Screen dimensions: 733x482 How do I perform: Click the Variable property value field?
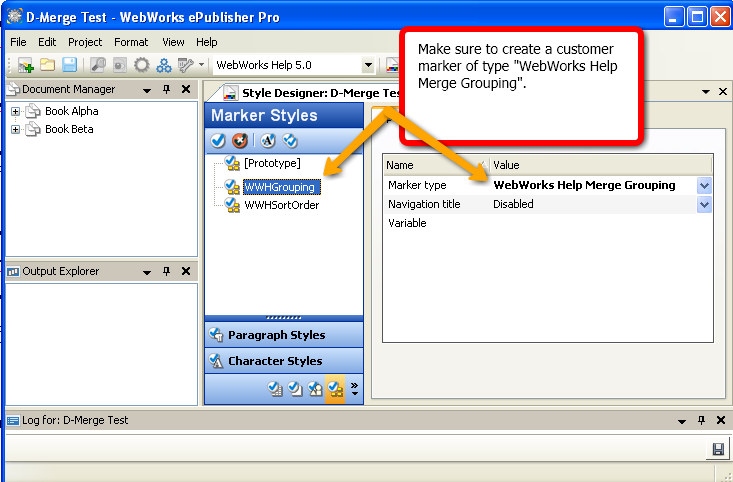point(600,223)
